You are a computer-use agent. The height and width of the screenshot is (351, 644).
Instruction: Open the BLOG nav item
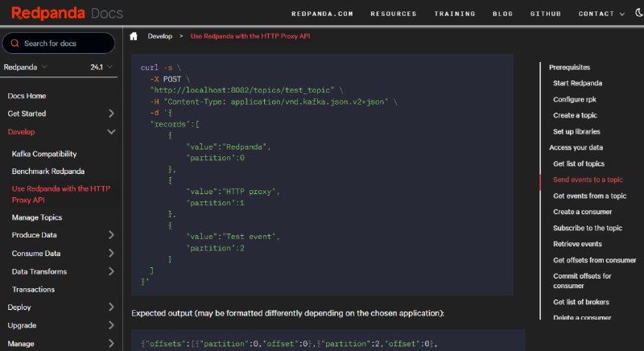tap(502, 14)
